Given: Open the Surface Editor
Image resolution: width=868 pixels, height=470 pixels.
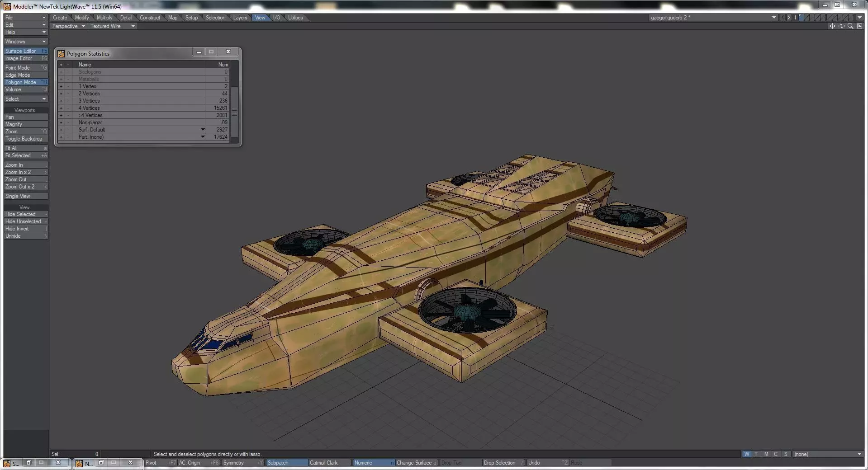Looking at the screenshot, I should pos(26,51).
